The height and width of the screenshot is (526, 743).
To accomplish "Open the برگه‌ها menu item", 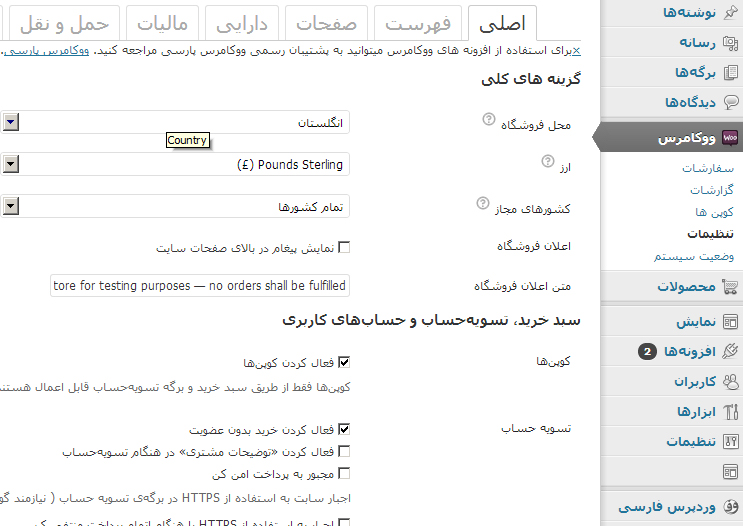I will point(695,73).
